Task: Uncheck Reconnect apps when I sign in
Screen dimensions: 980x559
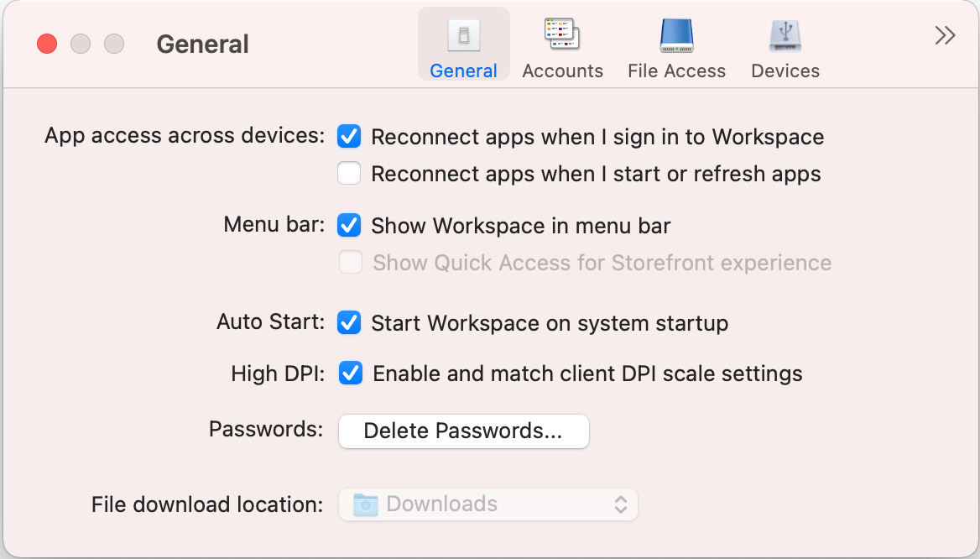Action: coord(349,136)
